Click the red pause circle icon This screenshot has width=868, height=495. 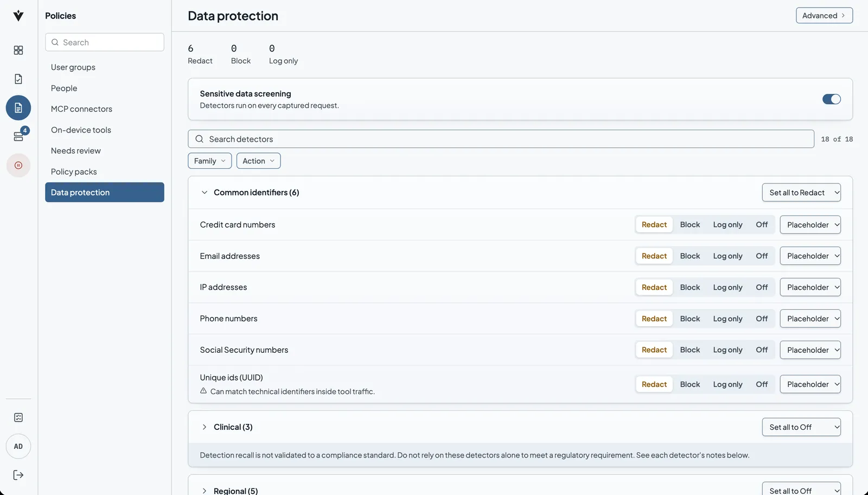18,165
